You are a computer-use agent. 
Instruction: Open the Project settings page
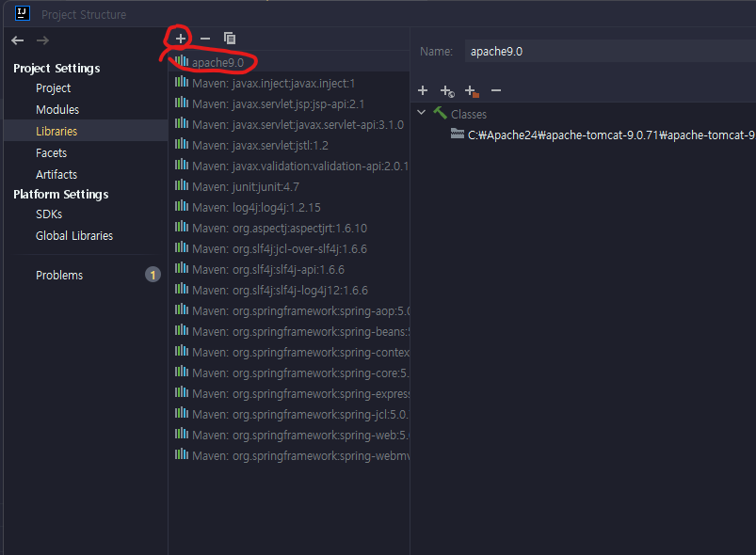pyautogui.click(x=53, y=88)
